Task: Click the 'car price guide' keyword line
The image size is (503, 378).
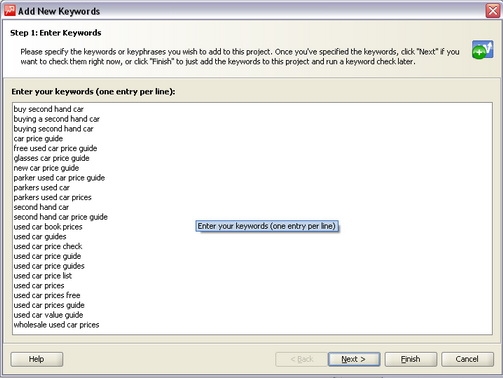Action: tap(38, 138)
